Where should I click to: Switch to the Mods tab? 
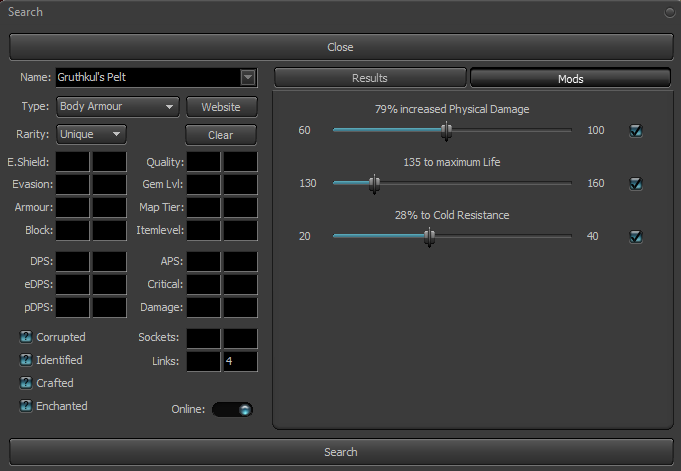click(x=570, y=78)
